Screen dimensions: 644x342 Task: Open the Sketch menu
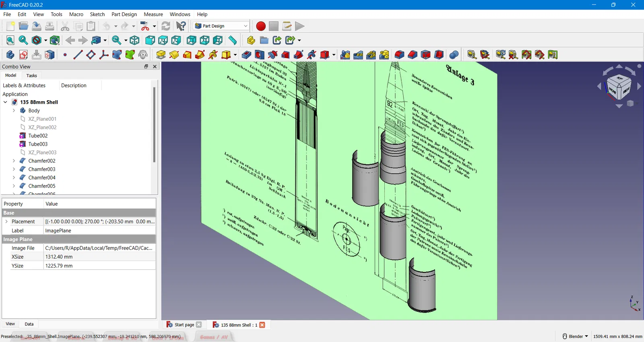coord(97,14)
